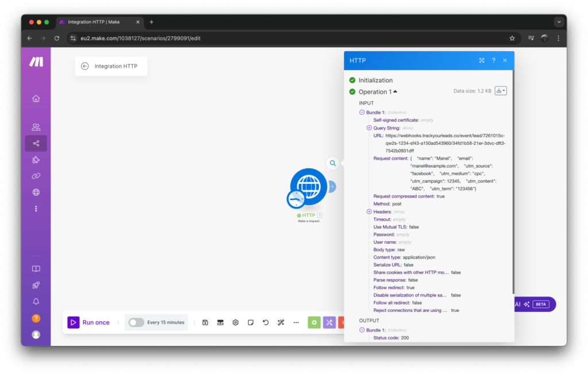Open the Chrome three-dot menu
Screen dimensions: 588x374
pos(558,38)
